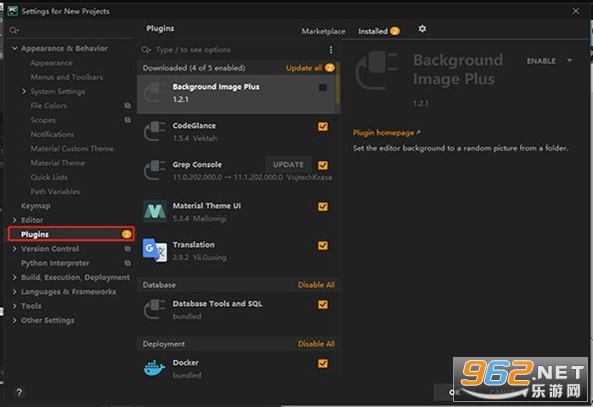This screenshot has width=593, height=407.
Task: Open the Material Theme settings
Action: pyautogui.click(x=57, y=163)
